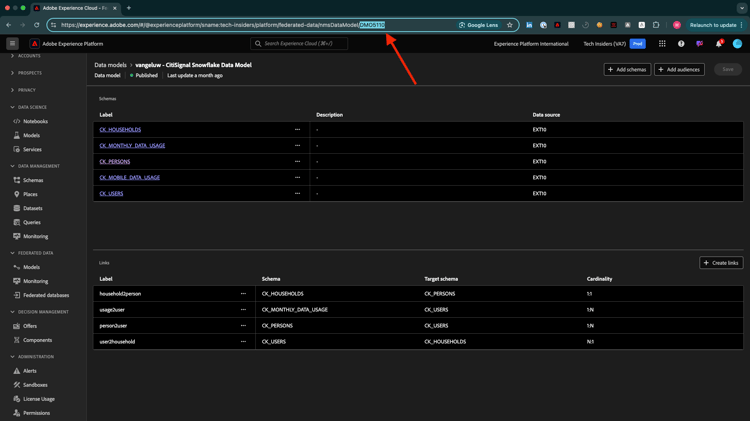Switch the Tech Insiders sandbox selector
750x421 pixels.
614,44
